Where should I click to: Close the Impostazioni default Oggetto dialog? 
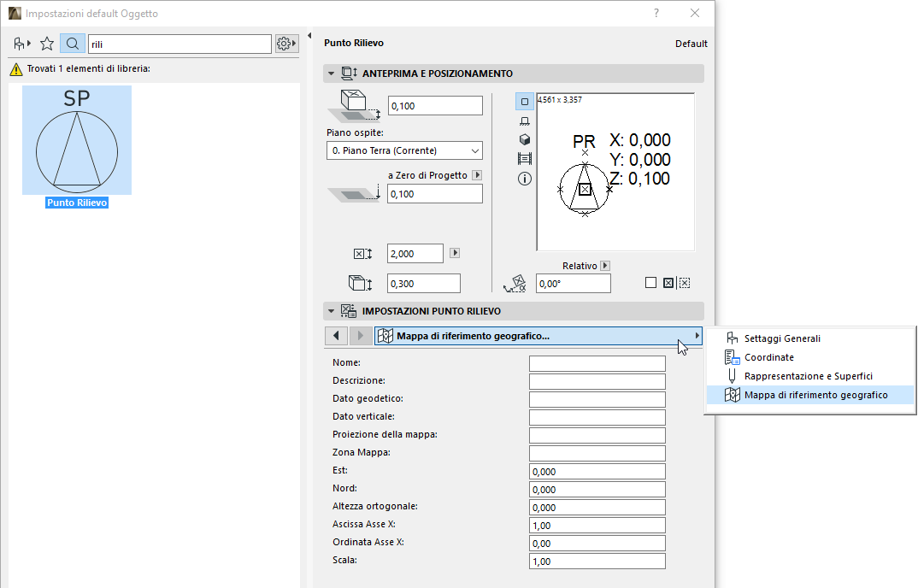tap(695, 13)
